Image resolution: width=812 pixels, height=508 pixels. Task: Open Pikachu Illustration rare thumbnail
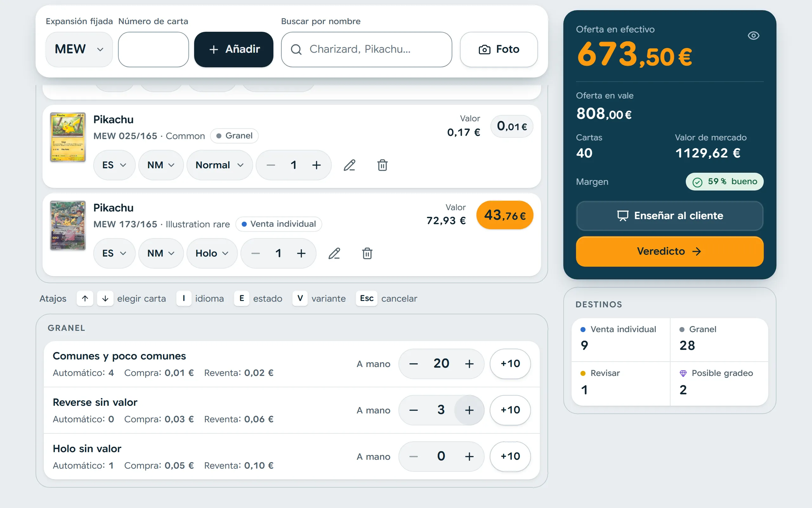tap(68, 225)
